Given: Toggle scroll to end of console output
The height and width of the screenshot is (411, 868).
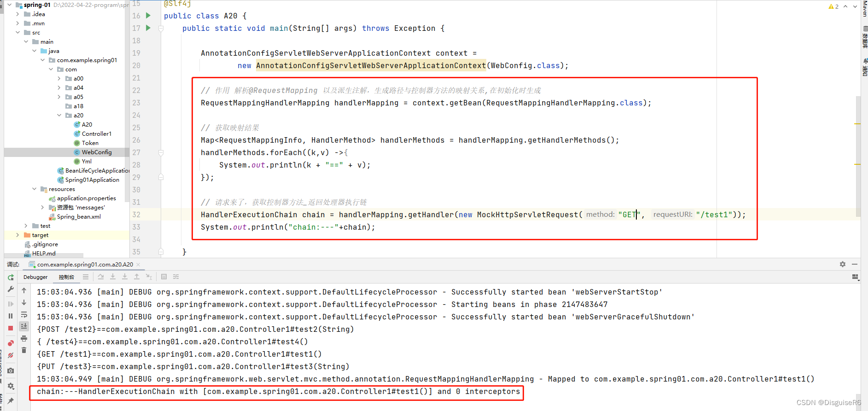Looking at the screenshot, I should [x=24, y=326].
